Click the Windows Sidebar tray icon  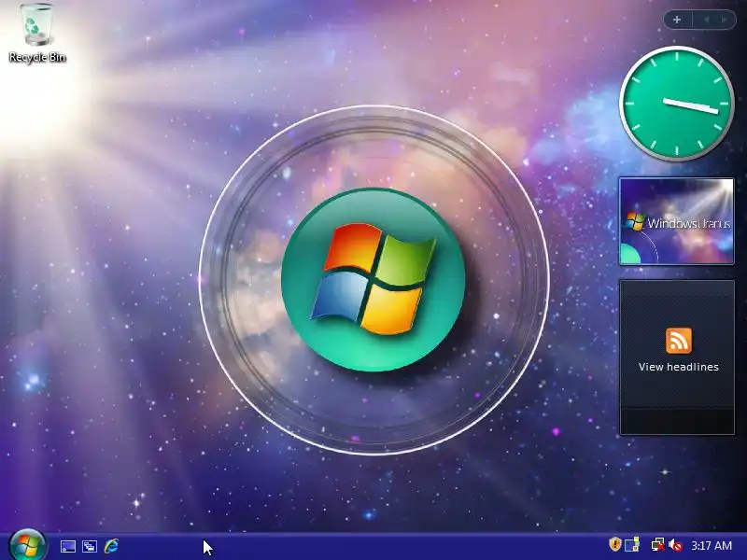(632, 544)
